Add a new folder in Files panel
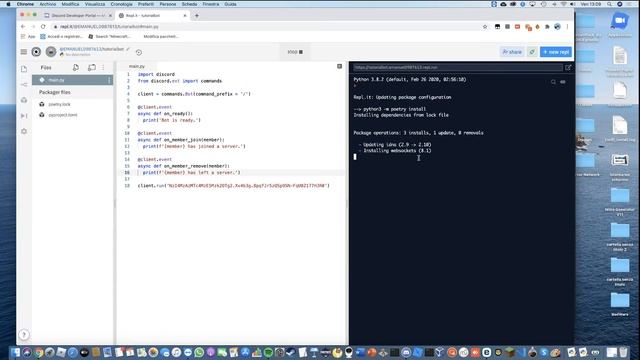640x360 pixels. [92, 67]
